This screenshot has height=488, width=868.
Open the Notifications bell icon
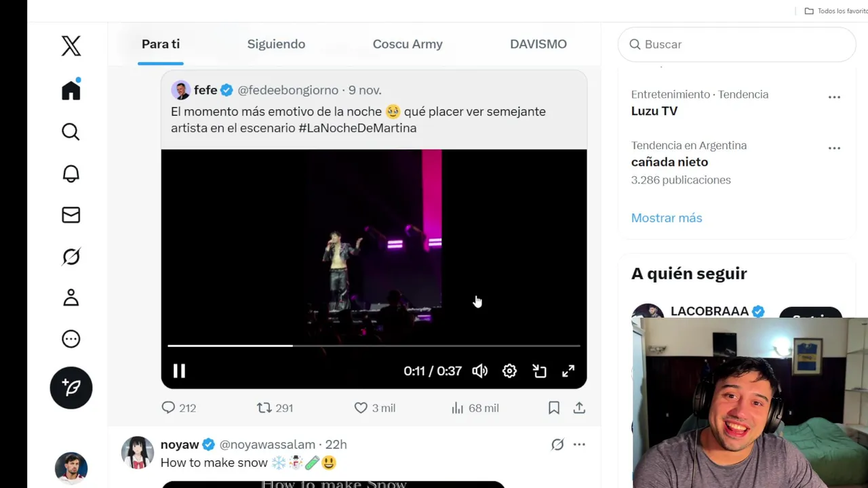click(x=71, y=174)
